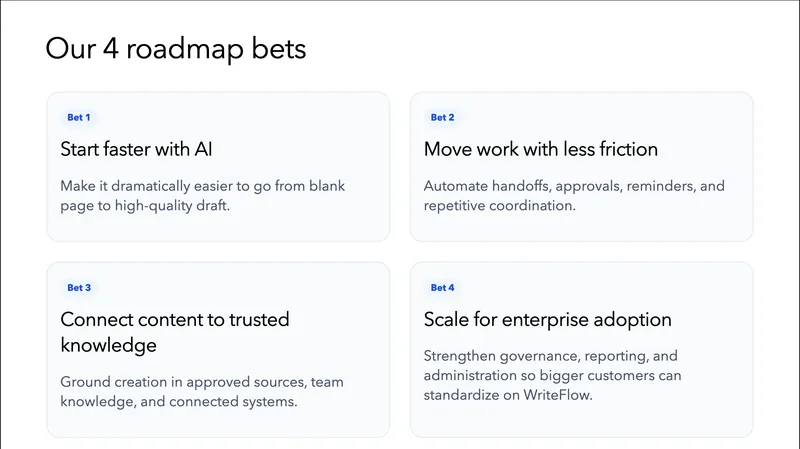Viewport: 800px width, 449px height.
Task: Click the "Bet 3" badge label
Action: tap(79, 287)
